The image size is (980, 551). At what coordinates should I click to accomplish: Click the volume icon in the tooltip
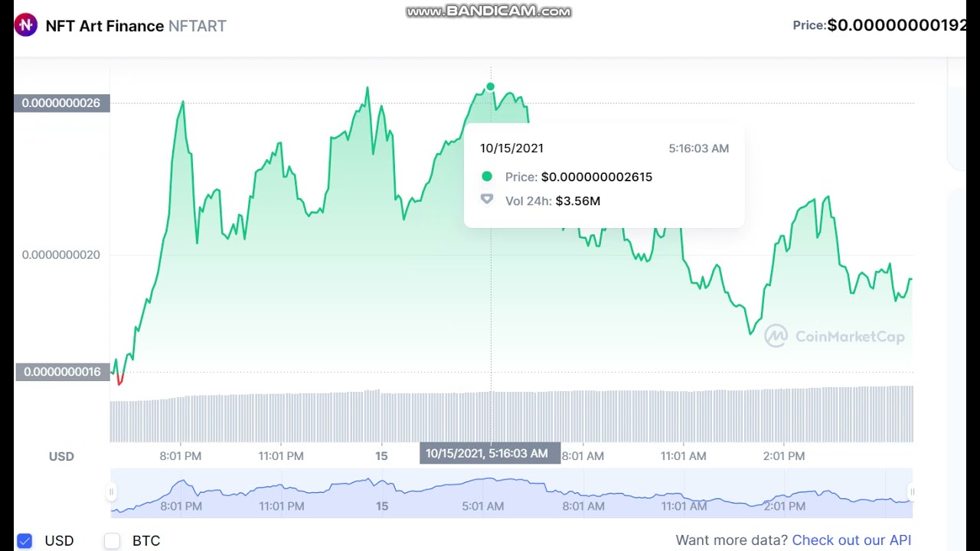487,200
